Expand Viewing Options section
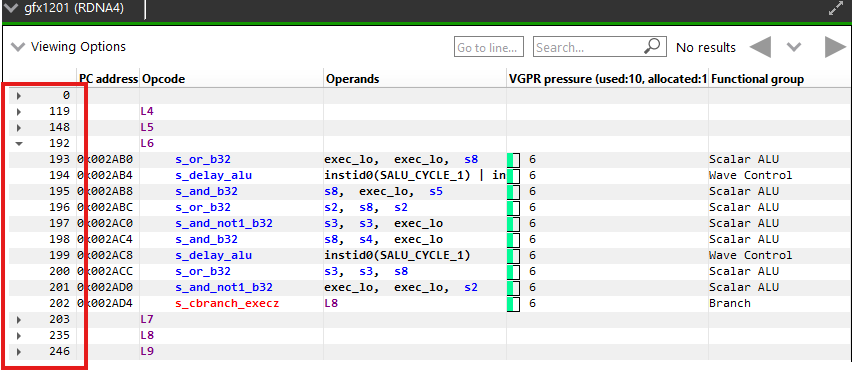 [18, 47]
